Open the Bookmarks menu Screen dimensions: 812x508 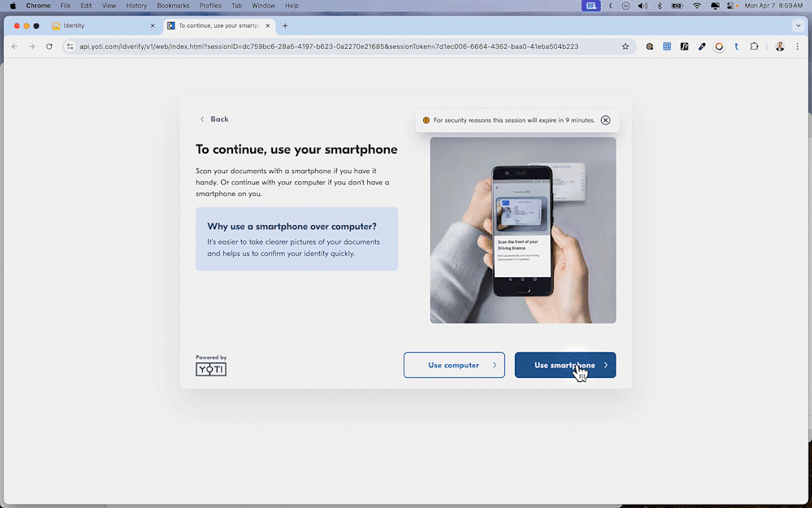[173, 6]
